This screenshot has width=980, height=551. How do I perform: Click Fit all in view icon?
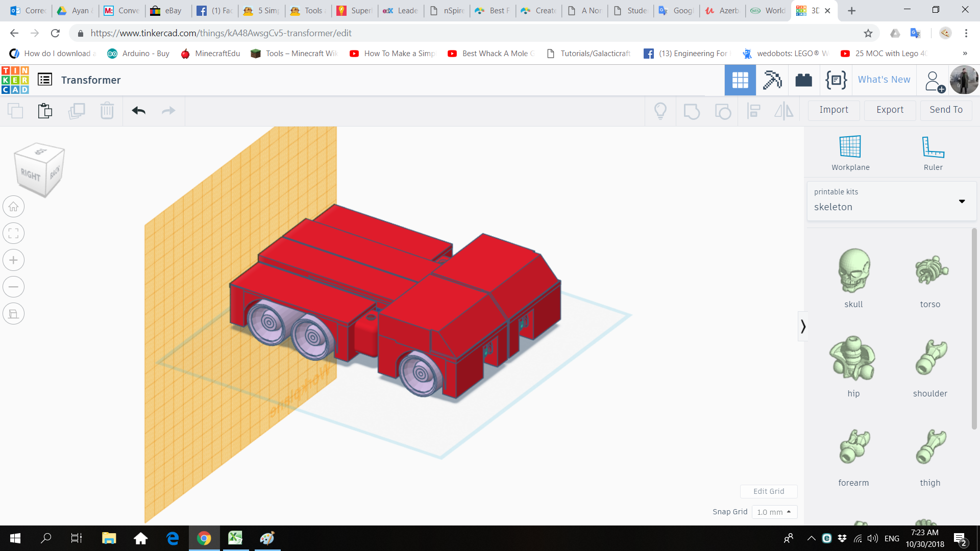(x=14, y=234)
